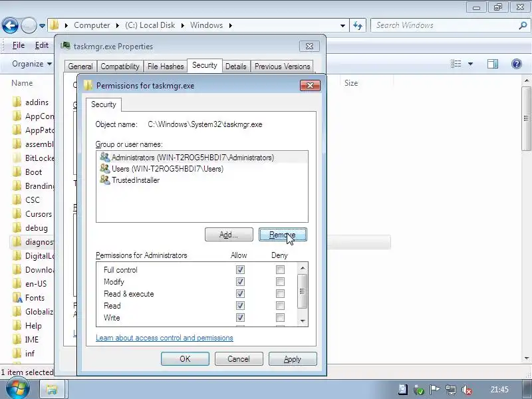532x399 pixels.
Task: Click Cancel in Permissions dialog
Action: (x=239, y=359)
